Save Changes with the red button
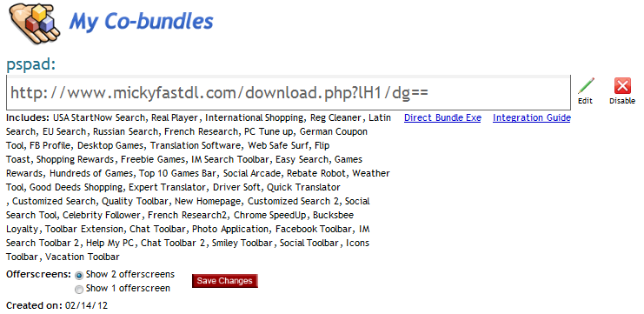 click(x=224, y=281)
